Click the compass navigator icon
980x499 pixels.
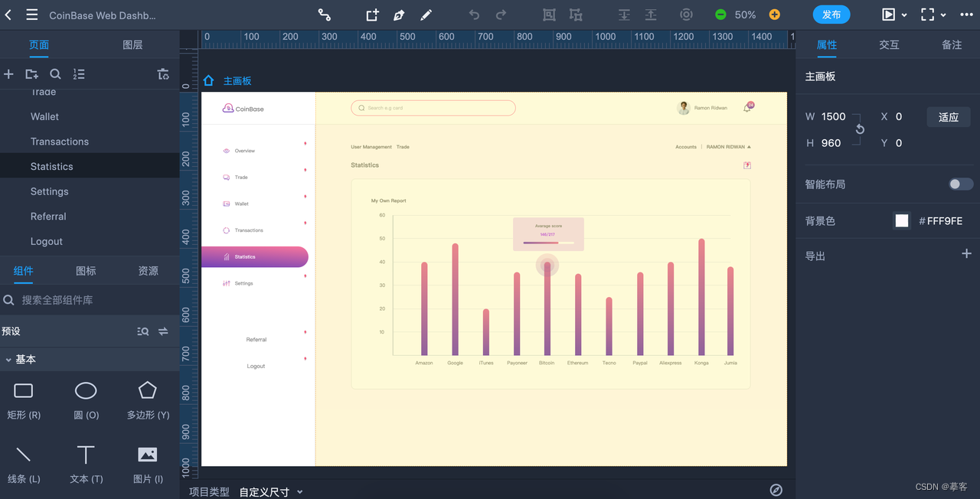point(776,490)
